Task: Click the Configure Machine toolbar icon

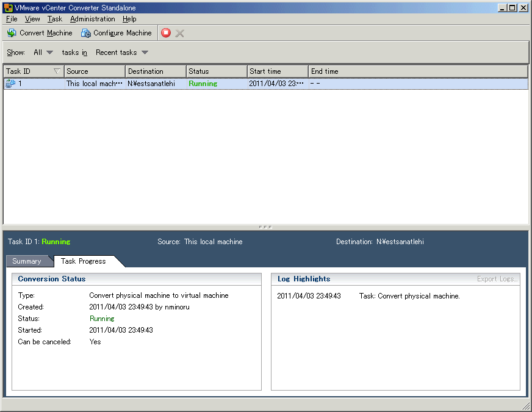Action: [x=86, y=33]
